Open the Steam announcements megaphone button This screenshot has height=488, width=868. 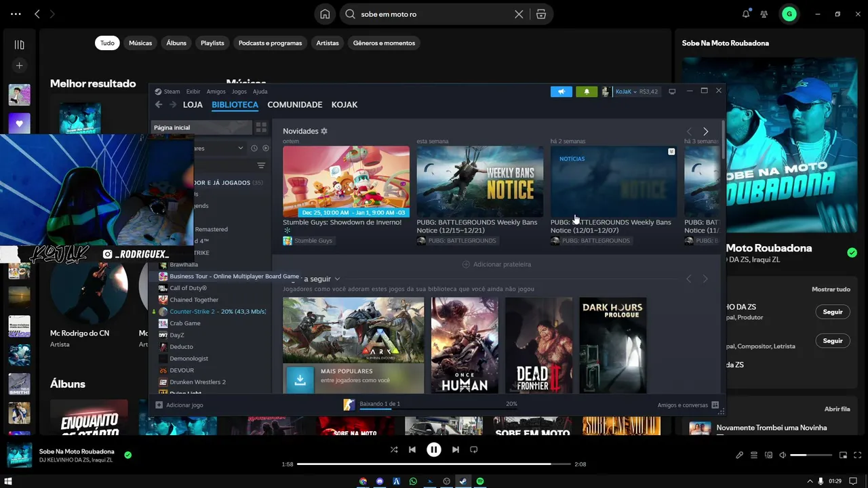[561, 91]
